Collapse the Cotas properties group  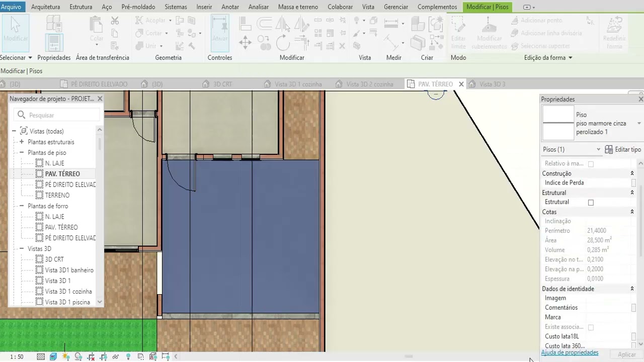pyautogui.click(x=632, y=212)
